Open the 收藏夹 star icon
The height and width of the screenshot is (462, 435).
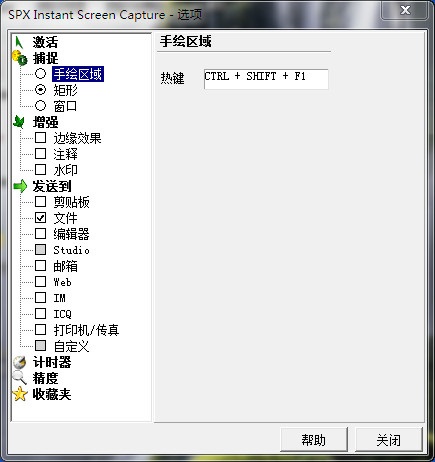click(x=20, y=394)
